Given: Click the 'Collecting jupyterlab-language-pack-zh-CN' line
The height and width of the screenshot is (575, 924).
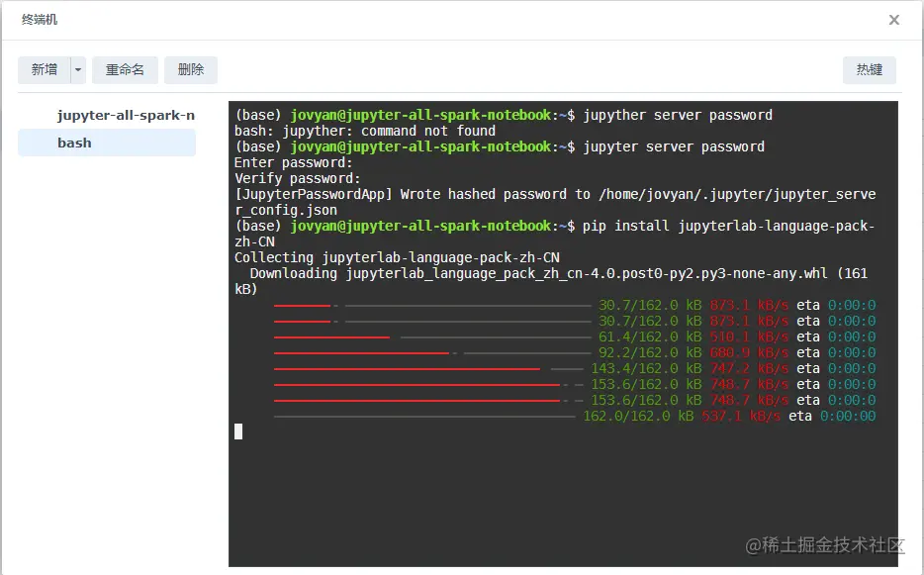Looking at the screenshot, I should tap(397, 257).
